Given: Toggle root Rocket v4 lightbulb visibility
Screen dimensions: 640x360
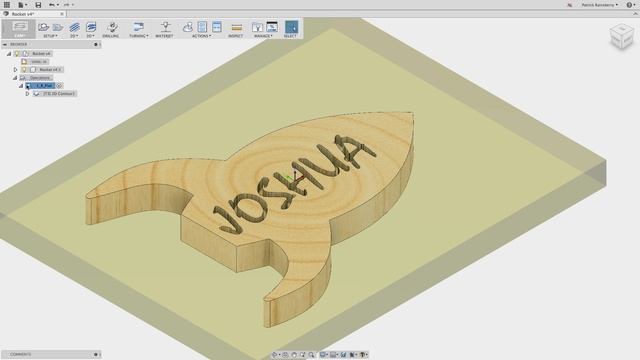Looking at the screenshot, I should [x=17, y=53].
